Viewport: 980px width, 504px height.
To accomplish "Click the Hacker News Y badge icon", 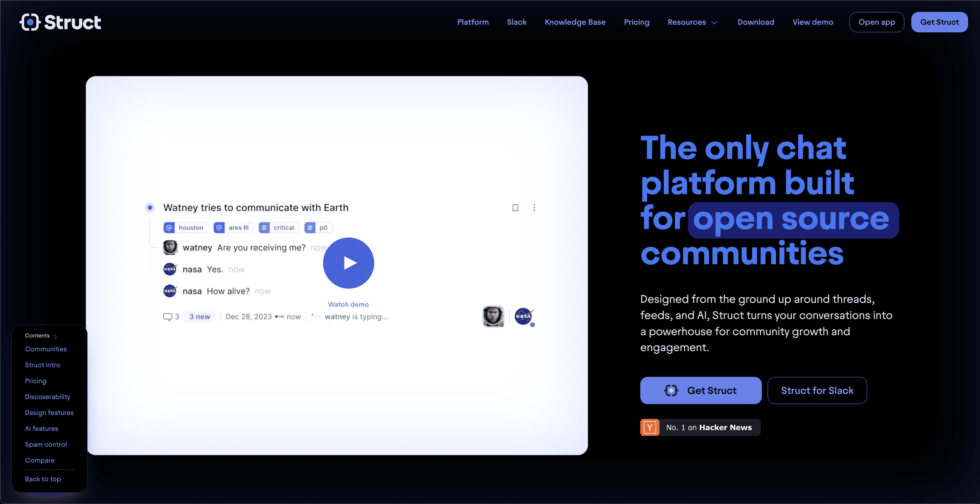I will pyautogui.click(x=650, y=427).
